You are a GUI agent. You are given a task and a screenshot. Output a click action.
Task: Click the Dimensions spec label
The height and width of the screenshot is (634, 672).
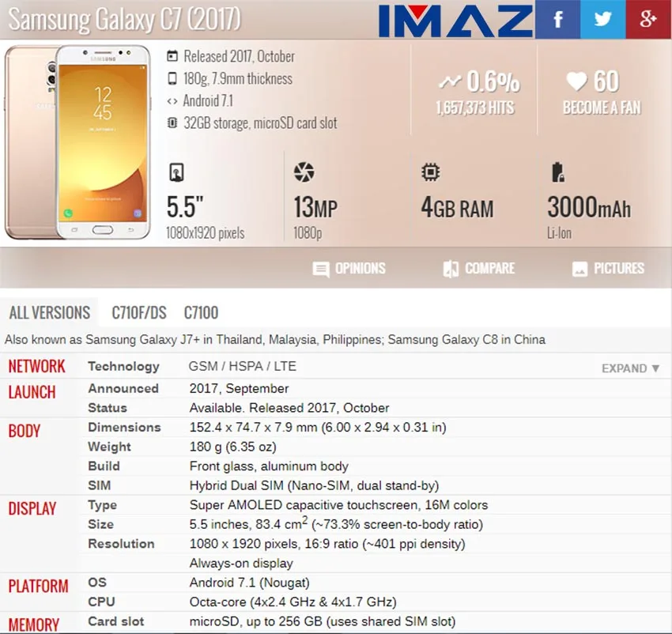(x=124, y=428)
